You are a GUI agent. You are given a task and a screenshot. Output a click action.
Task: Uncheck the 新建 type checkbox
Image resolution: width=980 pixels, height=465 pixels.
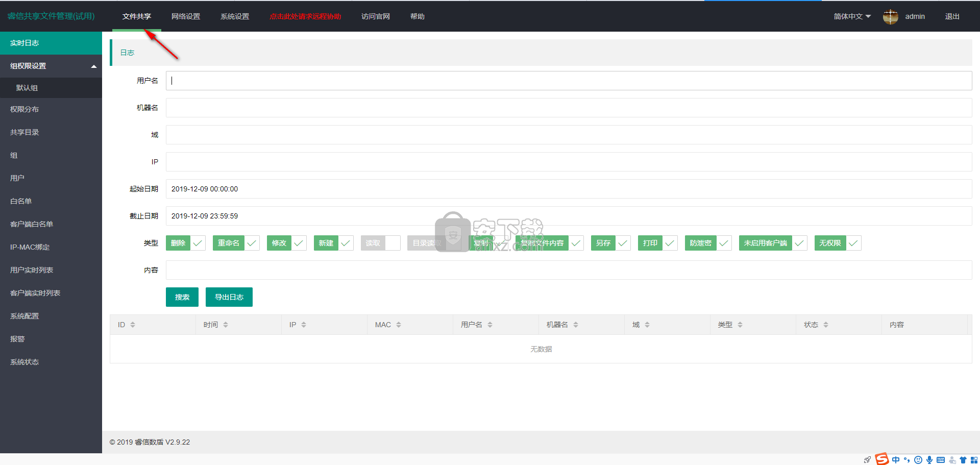pos(333,243)
